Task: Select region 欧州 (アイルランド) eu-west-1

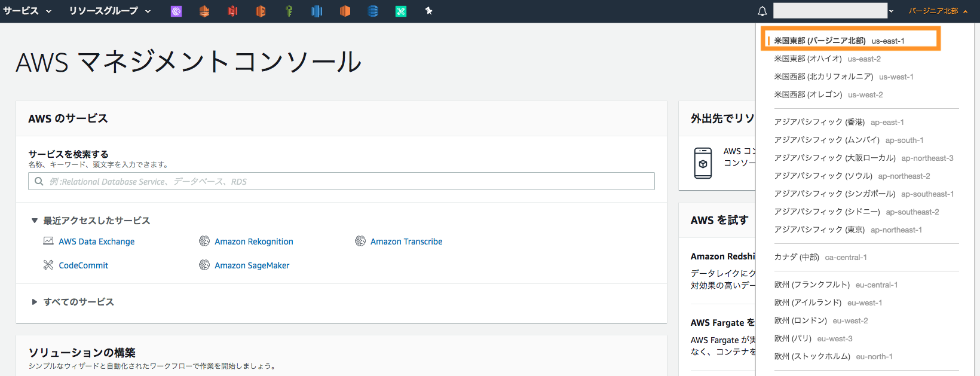Action: (x=828, y=302)
